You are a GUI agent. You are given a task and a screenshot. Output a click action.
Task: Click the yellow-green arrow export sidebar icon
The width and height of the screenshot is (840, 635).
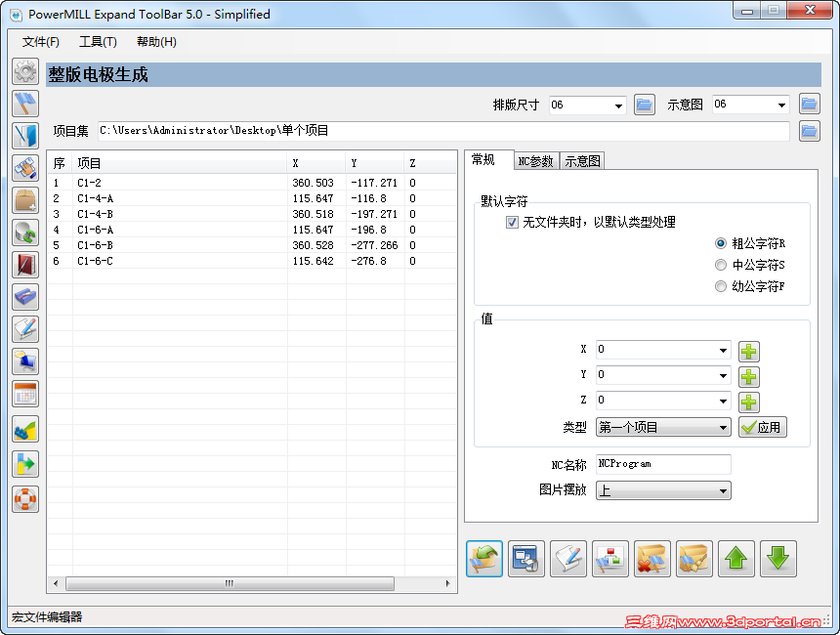(25, 464)
